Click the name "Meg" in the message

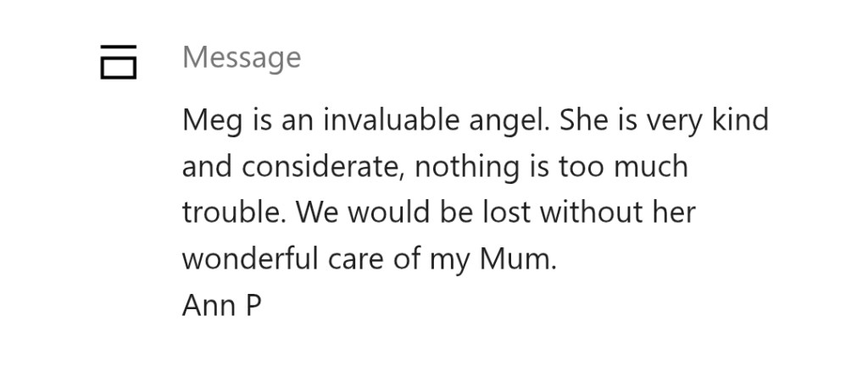click(212, 121)
